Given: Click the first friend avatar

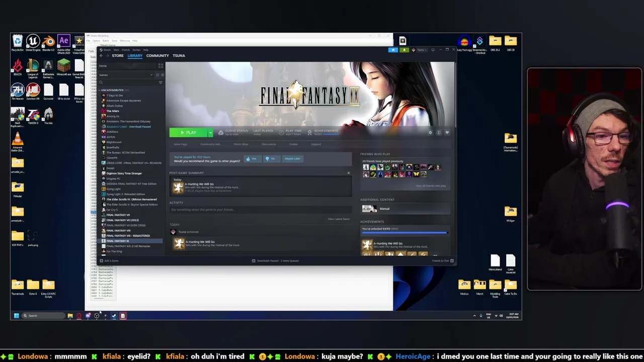Looking at the screenshot, I should coord(366,167).
